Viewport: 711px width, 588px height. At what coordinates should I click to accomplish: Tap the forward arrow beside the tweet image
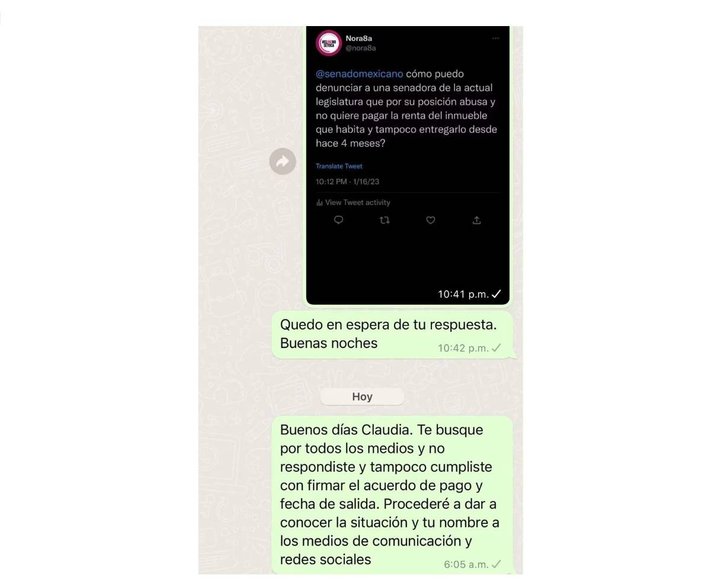(283, 161)
